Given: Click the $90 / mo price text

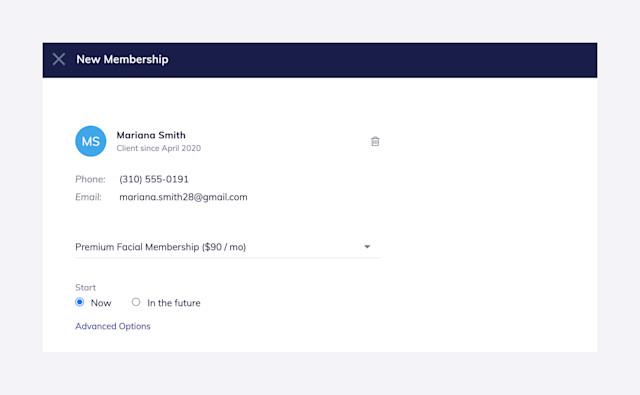Looking at the screenshot, I should (224, 247).
